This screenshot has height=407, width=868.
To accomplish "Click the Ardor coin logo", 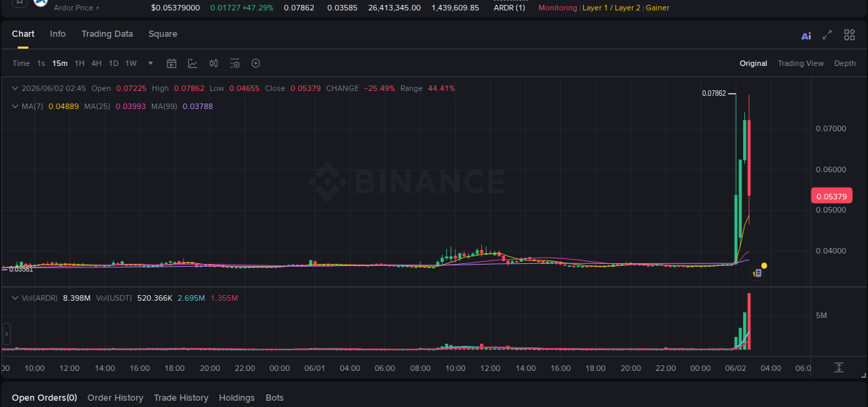I will pos(41,2).
